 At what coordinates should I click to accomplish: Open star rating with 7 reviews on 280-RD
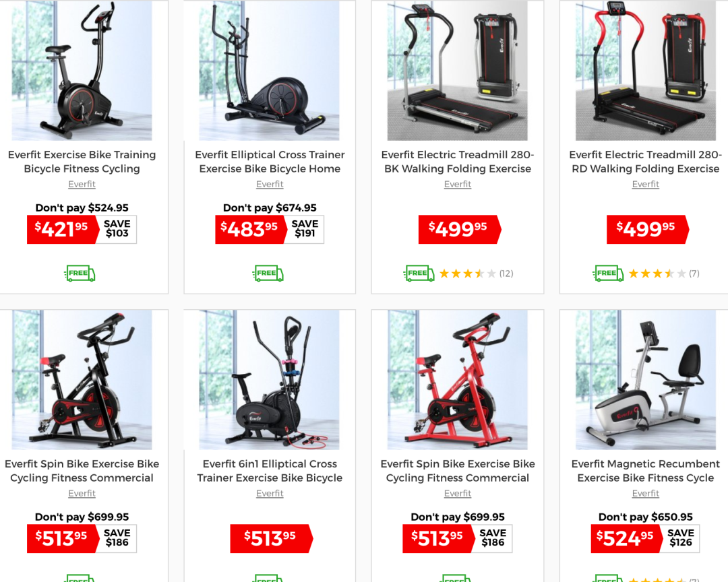point(664,273)
